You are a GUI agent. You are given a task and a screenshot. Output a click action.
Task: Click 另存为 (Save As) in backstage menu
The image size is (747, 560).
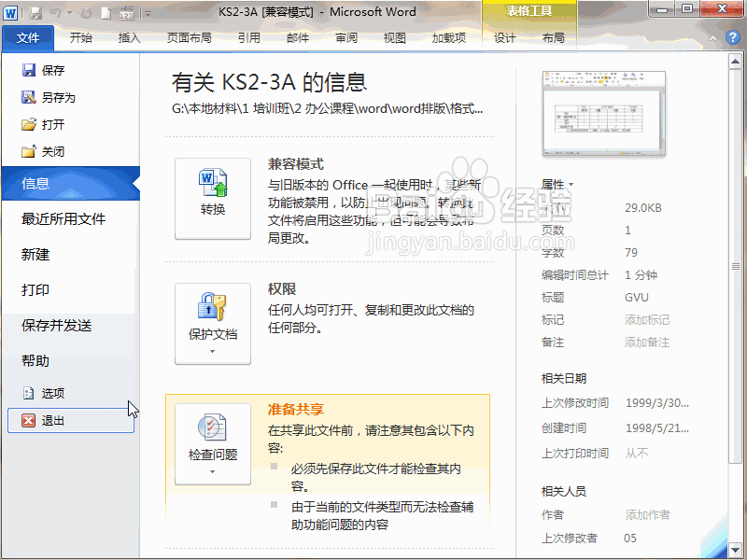[49, 98]
